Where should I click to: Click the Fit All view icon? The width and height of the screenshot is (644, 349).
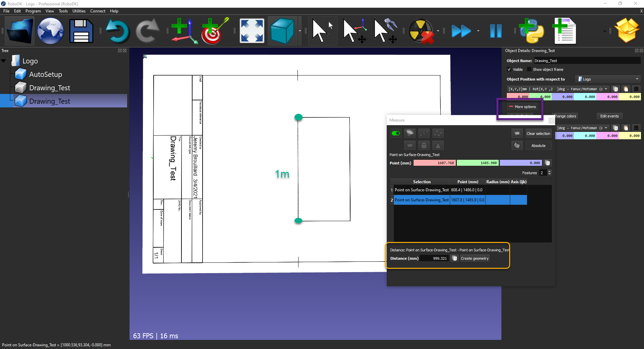pyautogui.click(x=252, y=31)
